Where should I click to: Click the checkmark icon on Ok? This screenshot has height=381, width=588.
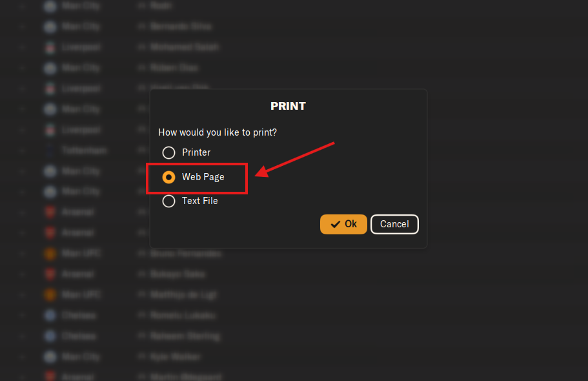[x=335, y=224]
